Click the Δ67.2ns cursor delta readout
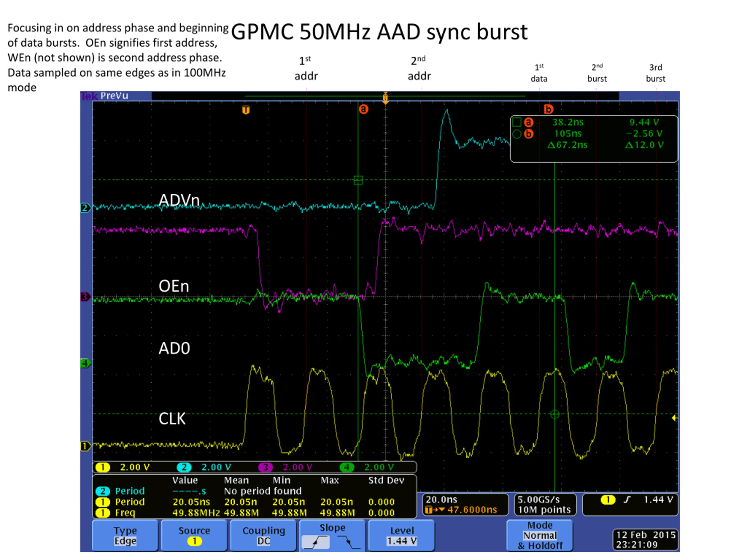Viewport: 747px width, 560px height. 567,145
